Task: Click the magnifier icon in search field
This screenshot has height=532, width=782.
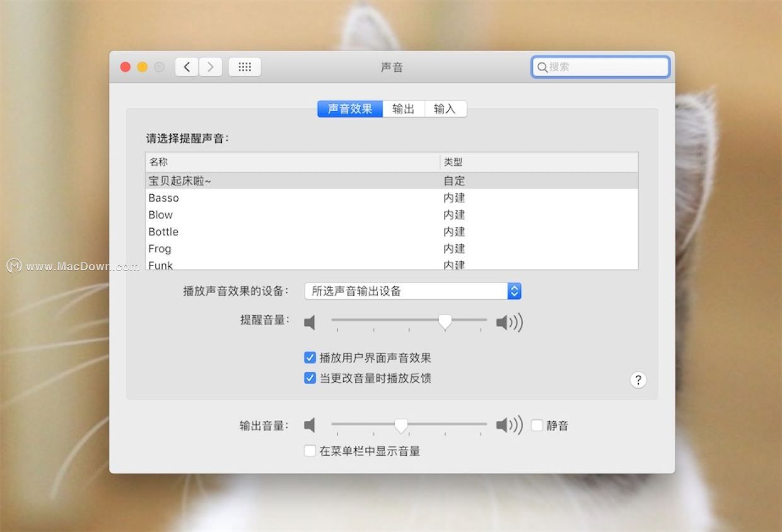Action: [x=542, y=67]
